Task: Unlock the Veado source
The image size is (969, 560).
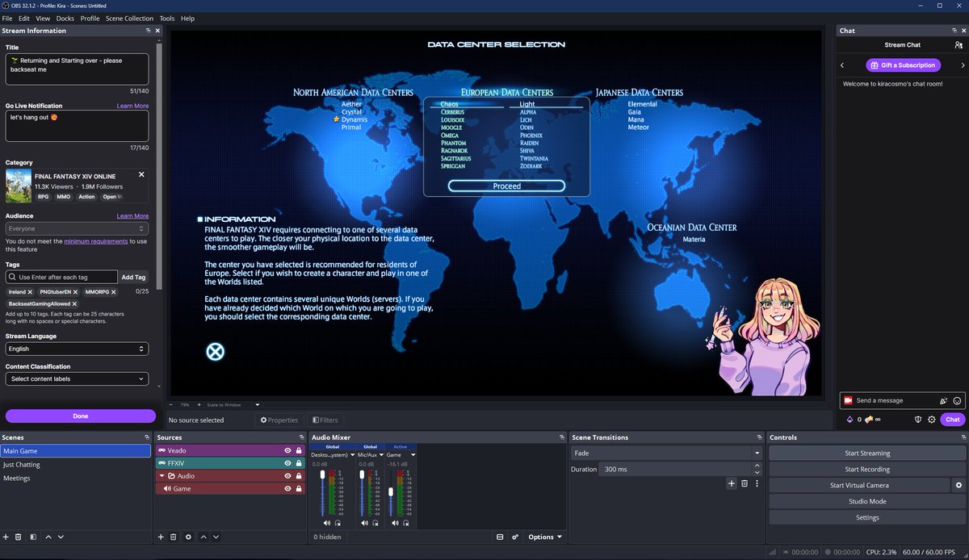Action: tap(299, 450)
